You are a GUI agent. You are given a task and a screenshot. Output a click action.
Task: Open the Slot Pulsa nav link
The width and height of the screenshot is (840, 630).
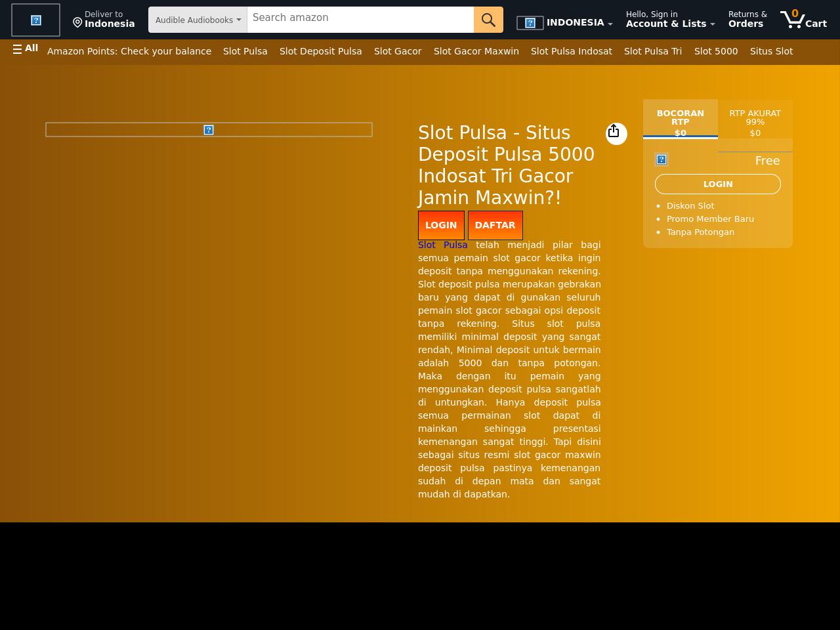point(245,51)
